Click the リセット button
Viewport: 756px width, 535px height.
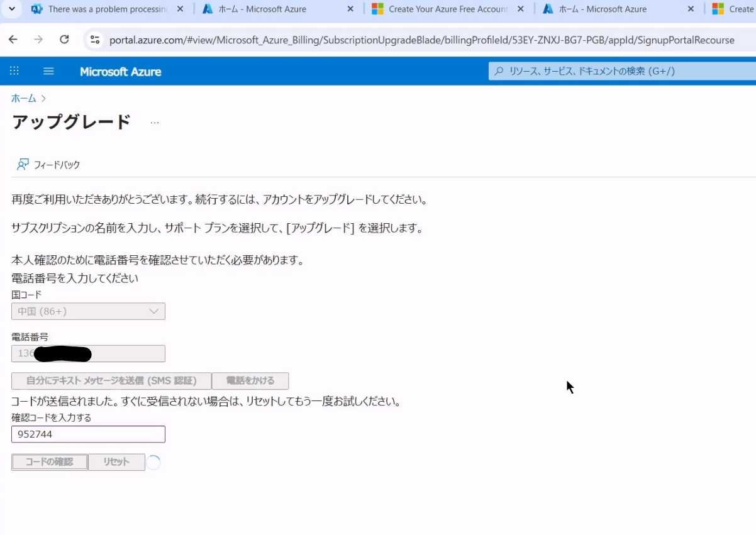(116, 462)
